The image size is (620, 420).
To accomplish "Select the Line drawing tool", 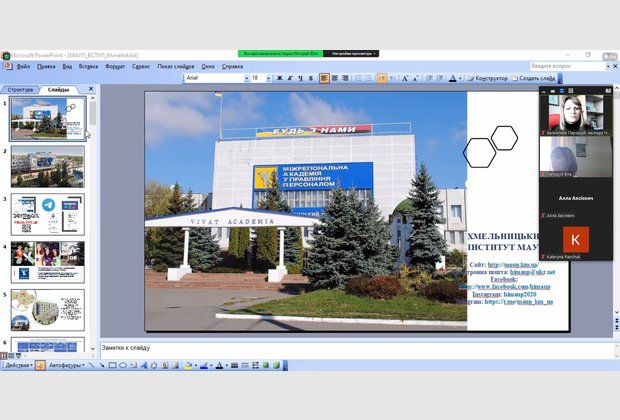I will [x=91, y=365].
